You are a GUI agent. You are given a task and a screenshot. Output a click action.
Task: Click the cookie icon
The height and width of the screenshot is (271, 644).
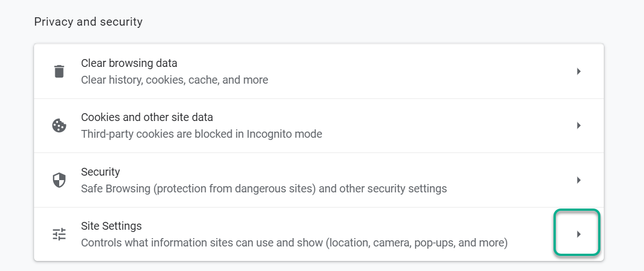59,125
